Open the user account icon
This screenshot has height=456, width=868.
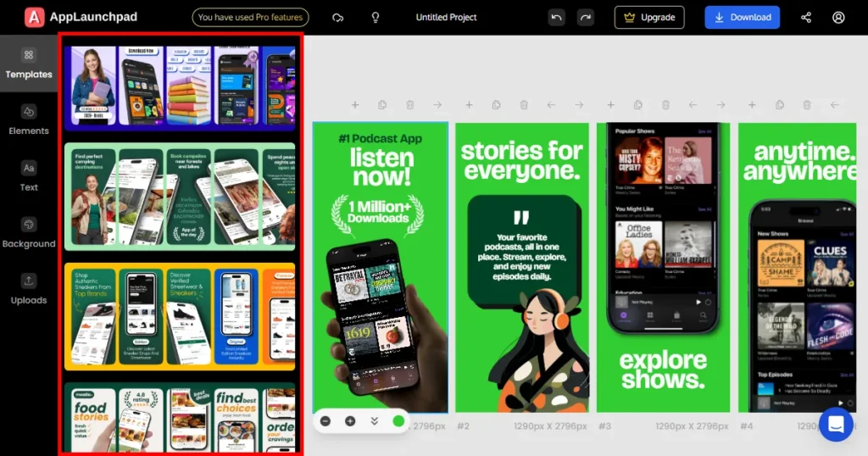point(838,17)
